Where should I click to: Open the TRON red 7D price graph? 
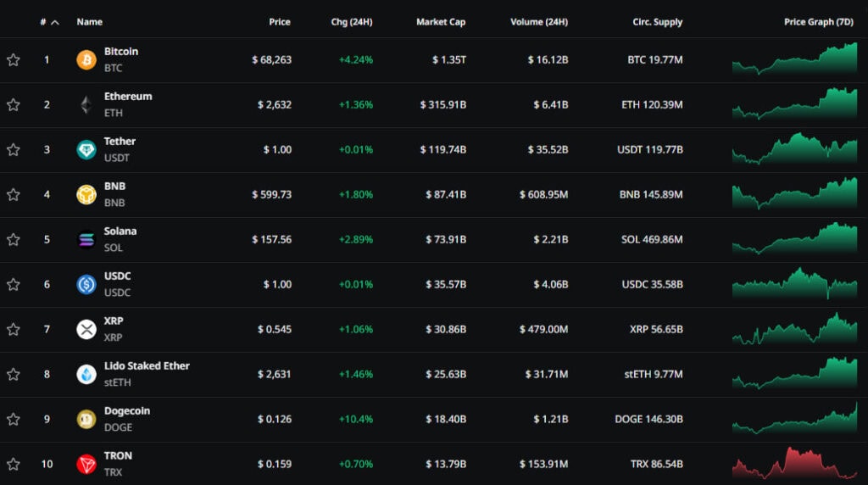pyautogui.click(x=794, y=464)
